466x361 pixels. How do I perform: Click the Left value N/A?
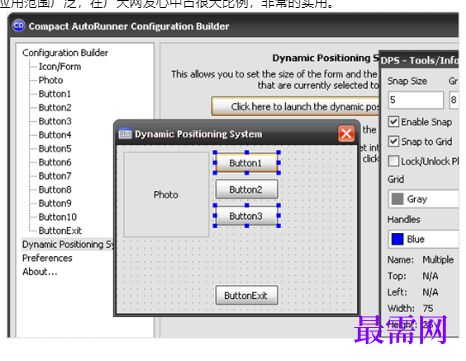(x=430, y=292)
